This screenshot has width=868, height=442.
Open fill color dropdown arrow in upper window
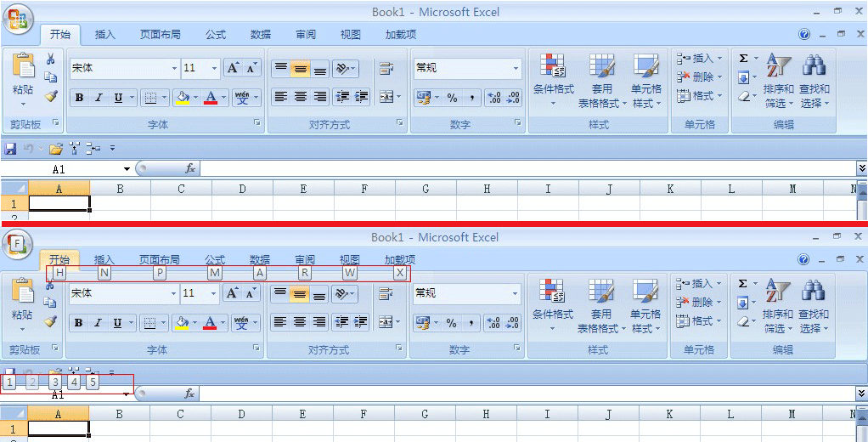coord(195,98)
